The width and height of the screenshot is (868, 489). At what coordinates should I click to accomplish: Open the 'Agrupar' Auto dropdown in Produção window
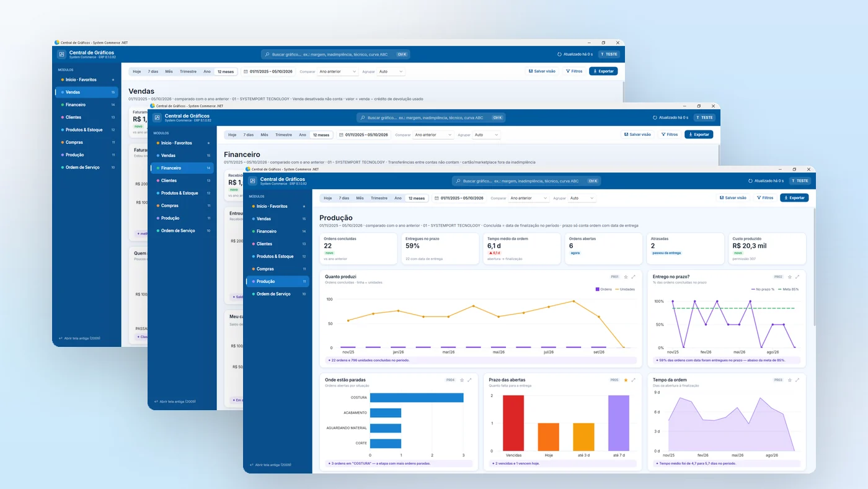click(x=582, y=198)
